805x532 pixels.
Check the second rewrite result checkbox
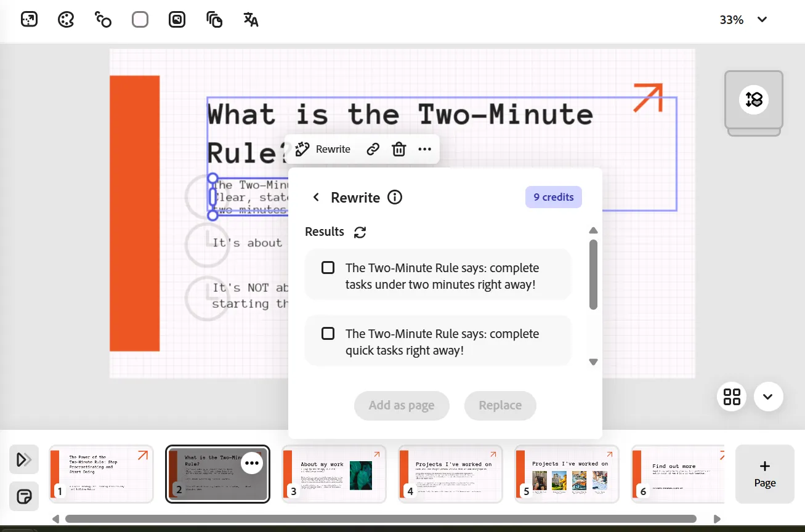[328, 333]
